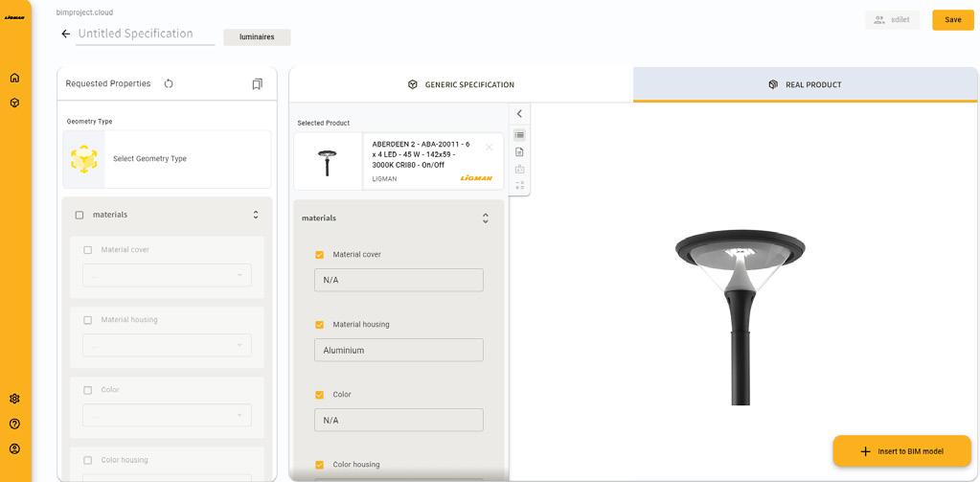Image resolution: width=980 pixels, height=482 pixels.
Task: Insert product to BIM model
Action: (x=901, y=451)
